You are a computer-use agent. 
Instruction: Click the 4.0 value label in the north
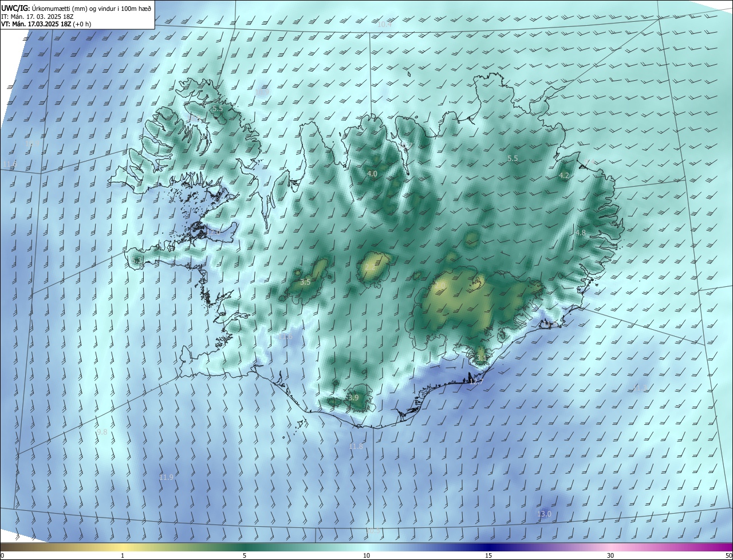(x=372, y=173)
